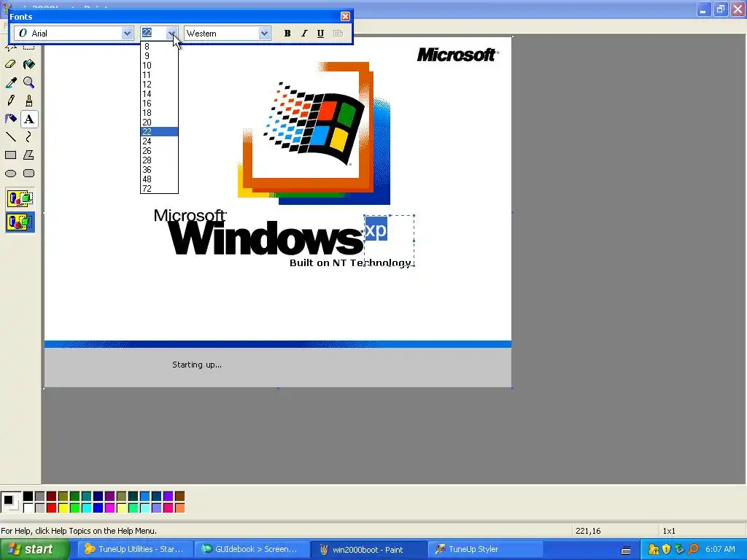
Task: Choose font size 12 from the list
Action: click(159, 85)
